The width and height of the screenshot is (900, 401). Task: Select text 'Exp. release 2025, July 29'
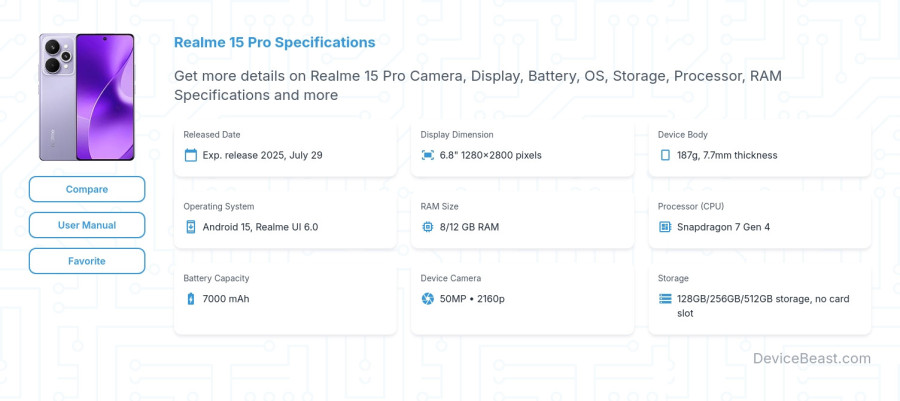[x=262, y=155]
